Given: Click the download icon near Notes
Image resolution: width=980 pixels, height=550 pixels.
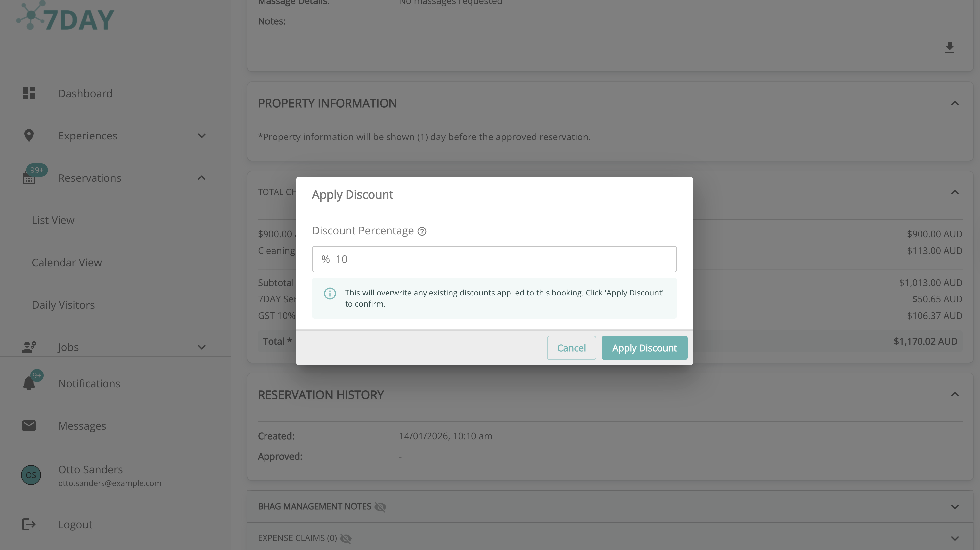Looking at the screenshot, I should 950,47.
